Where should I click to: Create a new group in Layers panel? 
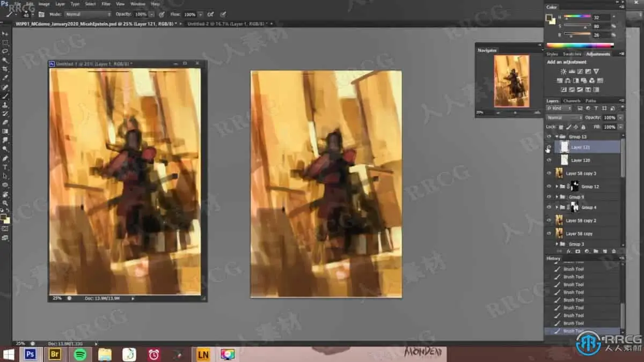click(x=596, y=251)
